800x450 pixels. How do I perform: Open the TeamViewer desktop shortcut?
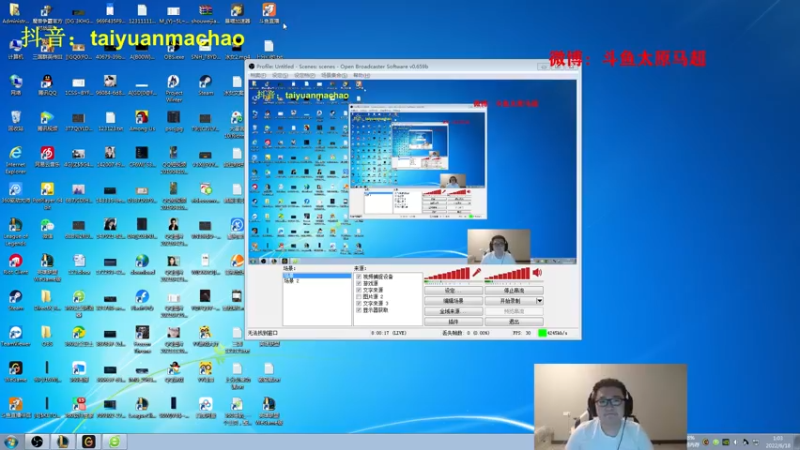coord(15,336)
